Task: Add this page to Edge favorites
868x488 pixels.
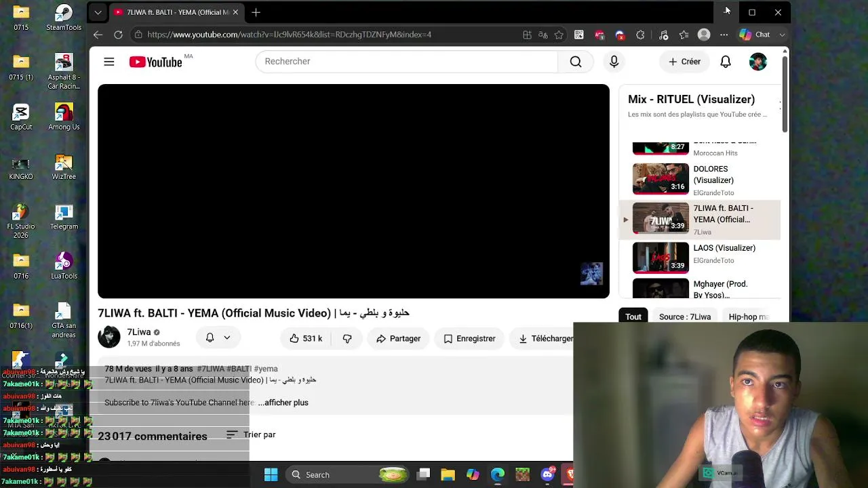Action: pos(559,35)
